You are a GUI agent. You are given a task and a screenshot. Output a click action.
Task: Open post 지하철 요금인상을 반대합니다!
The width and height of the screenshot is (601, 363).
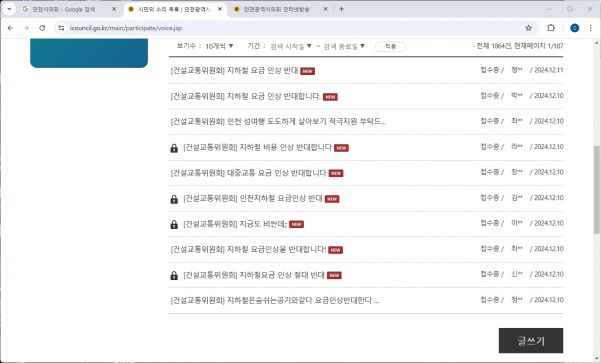[248, 250]
